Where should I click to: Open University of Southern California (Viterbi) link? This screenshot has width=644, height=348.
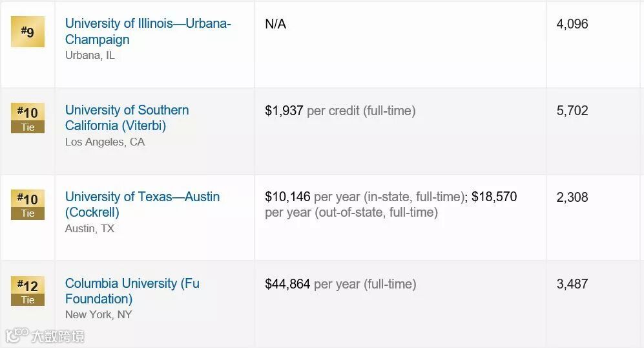127,118
